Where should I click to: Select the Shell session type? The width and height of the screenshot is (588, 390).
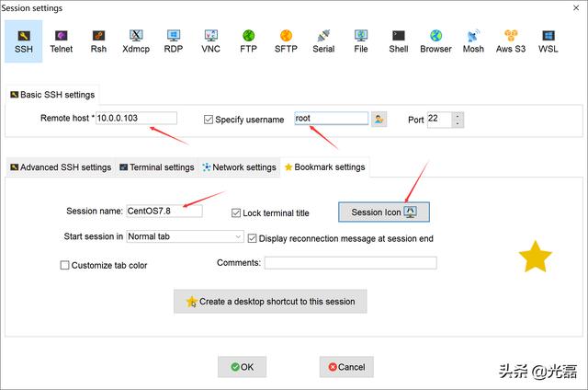[398, 41]
